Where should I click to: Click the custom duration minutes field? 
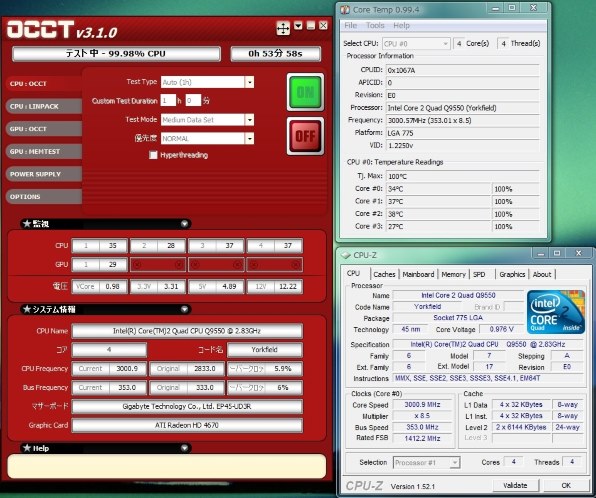(x=193, y=101)
